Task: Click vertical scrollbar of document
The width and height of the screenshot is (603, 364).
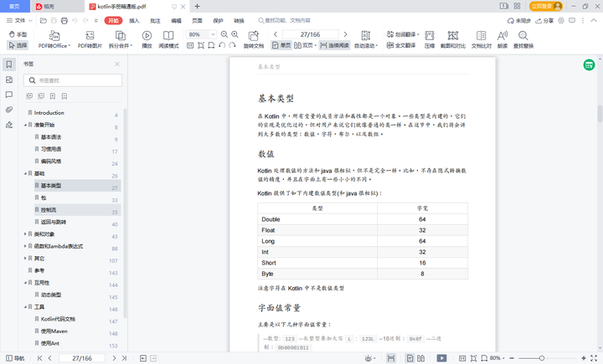Action: point(600,114)
